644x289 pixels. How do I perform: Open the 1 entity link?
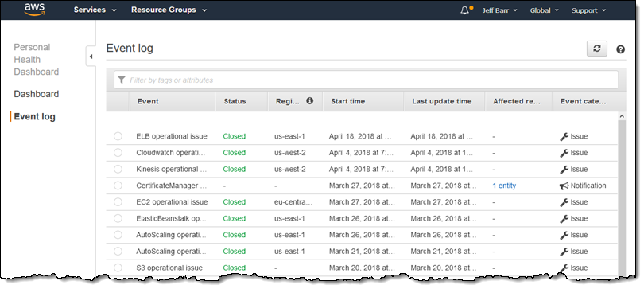504,186
